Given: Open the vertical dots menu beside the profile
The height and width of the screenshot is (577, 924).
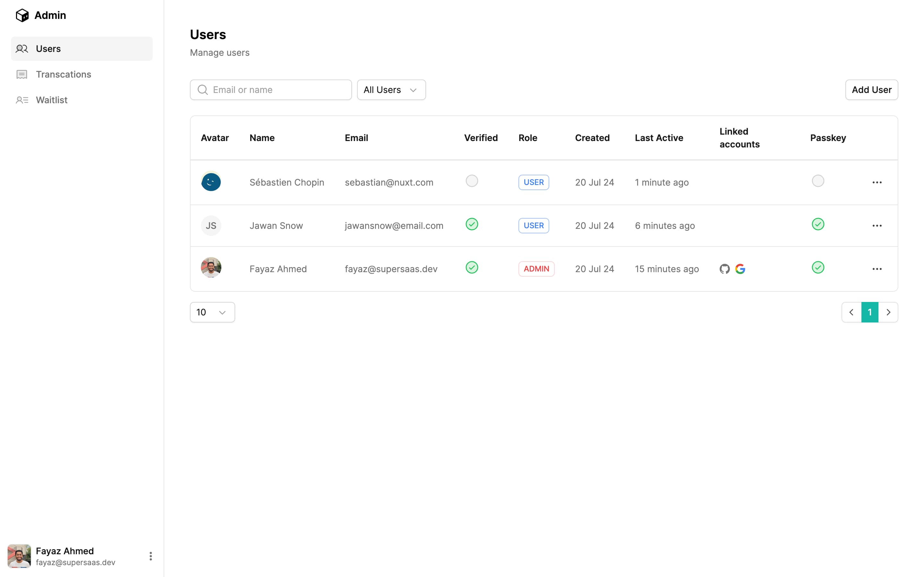Looking at the screenshot, I should 150,556.
